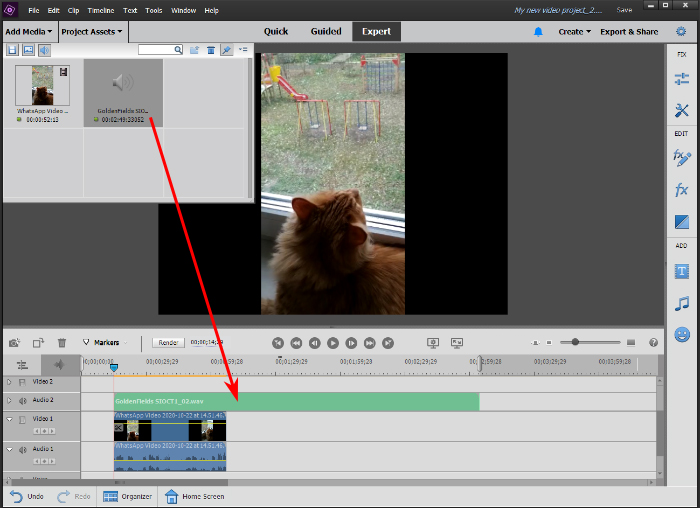Adjust the timeline zoom slider handle
The image size is (700, 508).
575,342
